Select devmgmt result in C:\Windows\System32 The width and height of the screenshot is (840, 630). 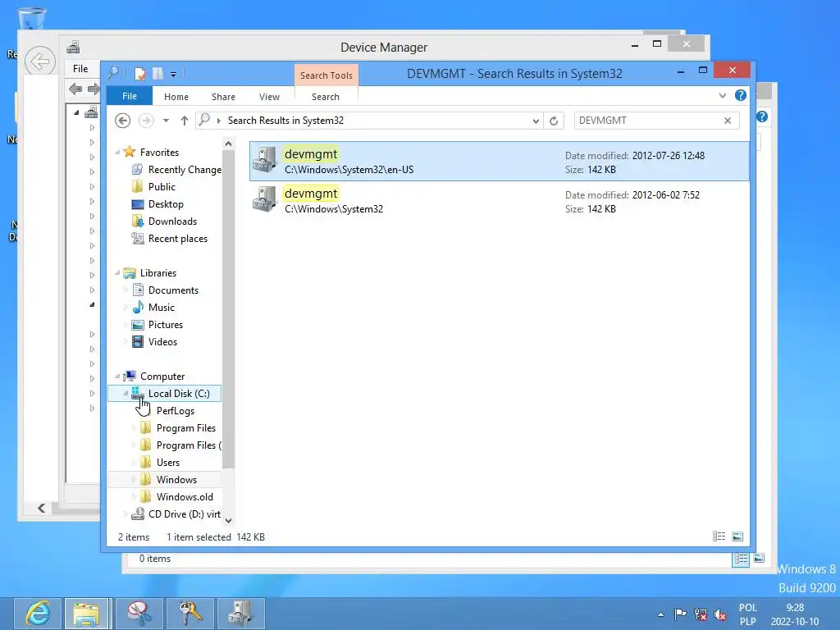[x=500, y=200]
